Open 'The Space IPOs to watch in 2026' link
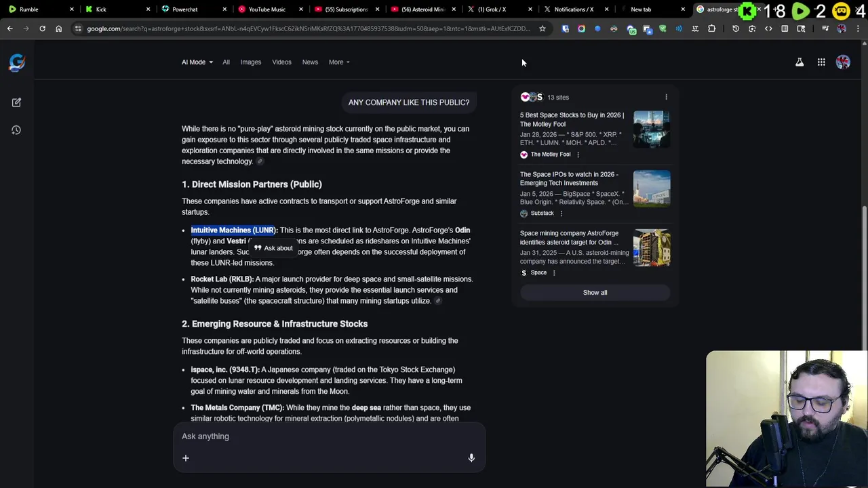 tap(569, 179)
